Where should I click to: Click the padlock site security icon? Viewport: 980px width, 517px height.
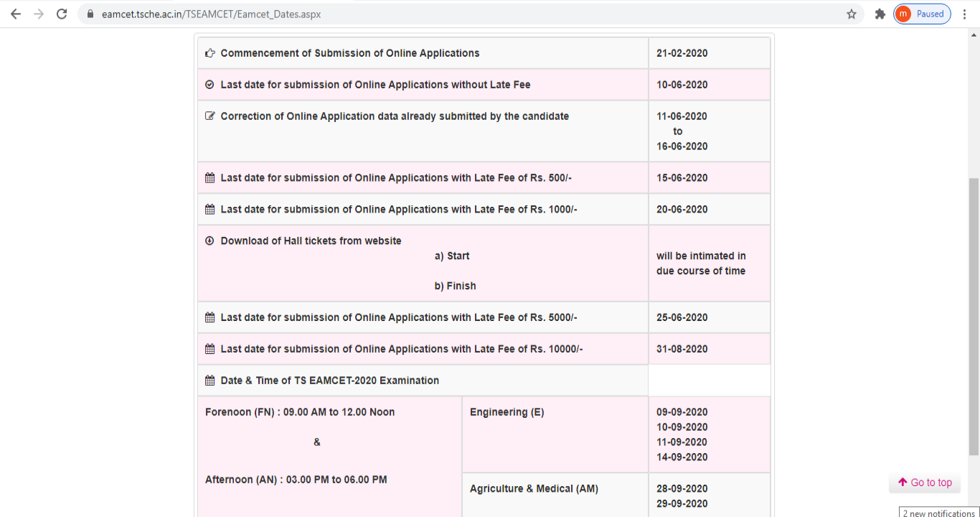(90, 14)
